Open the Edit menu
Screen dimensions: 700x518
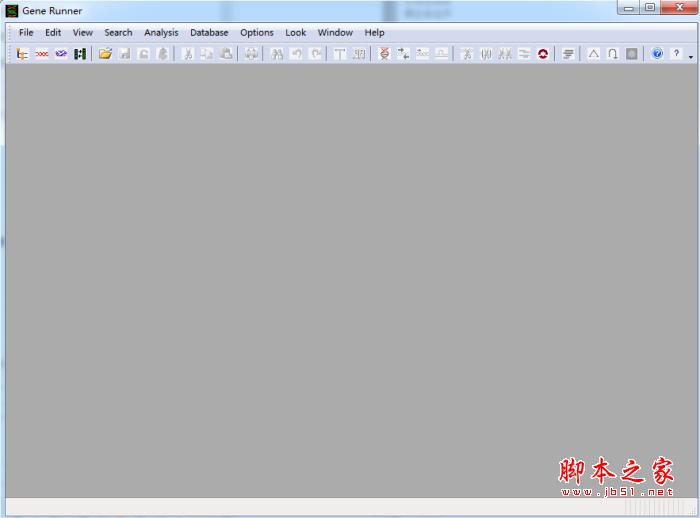(53, 33)
